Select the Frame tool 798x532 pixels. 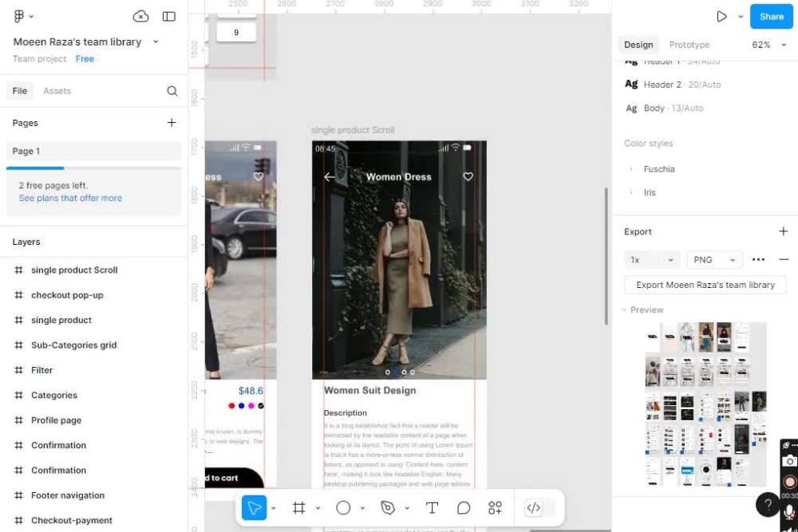[x=298, y=507]
